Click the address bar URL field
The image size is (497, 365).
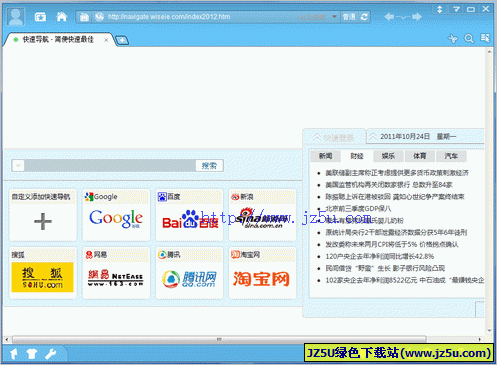[200, 17]
